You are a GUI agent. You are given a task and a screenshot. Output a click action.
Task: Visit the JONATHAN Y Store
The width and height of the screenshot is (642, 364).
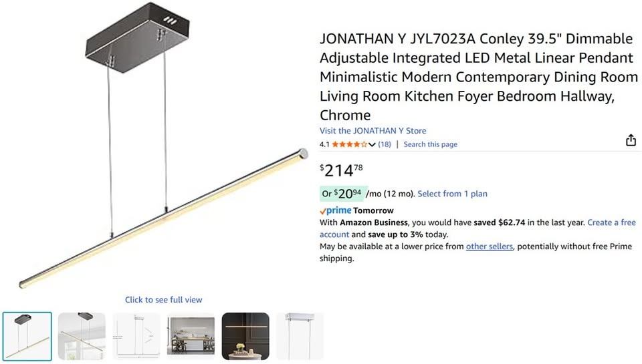tap(372, 131)
